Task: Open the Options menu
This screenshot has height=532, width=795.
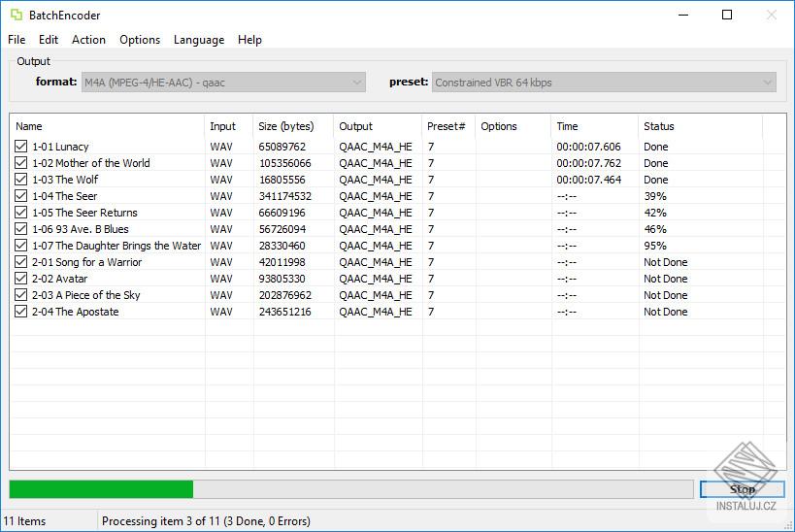Action: coord(140,40)
